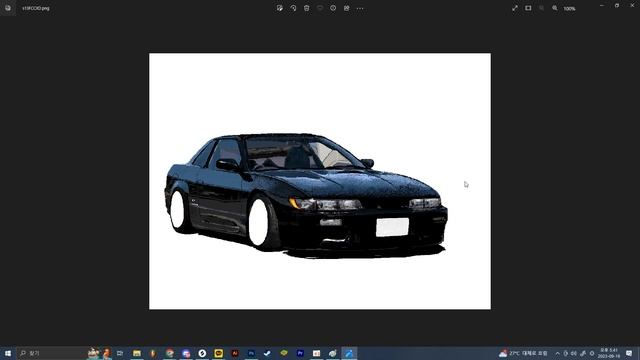Minimize the Photos window
This screenshot has width=640, height=360.
coord(602,6)
